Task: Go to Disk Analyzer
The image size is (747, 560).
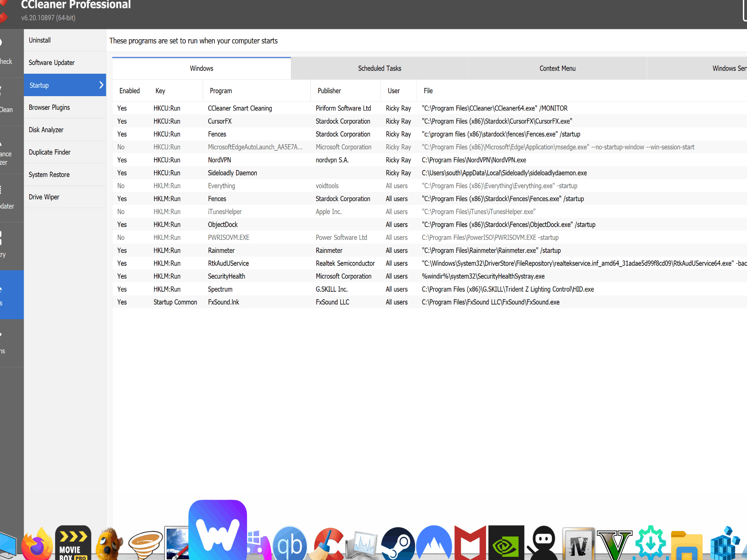Action: point(65,130)
